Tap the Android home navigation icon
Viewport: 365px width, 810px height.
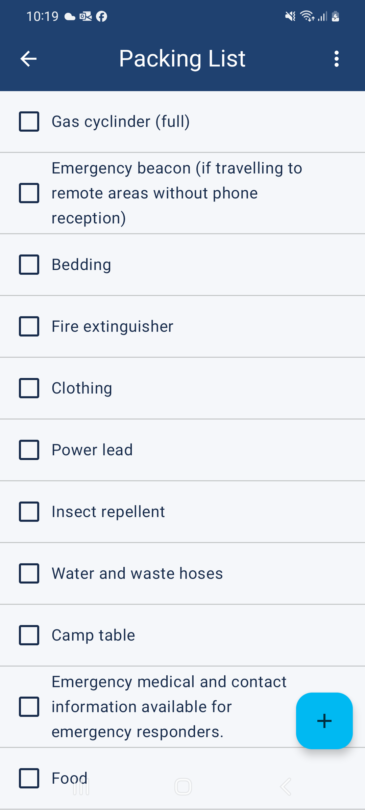183,787
